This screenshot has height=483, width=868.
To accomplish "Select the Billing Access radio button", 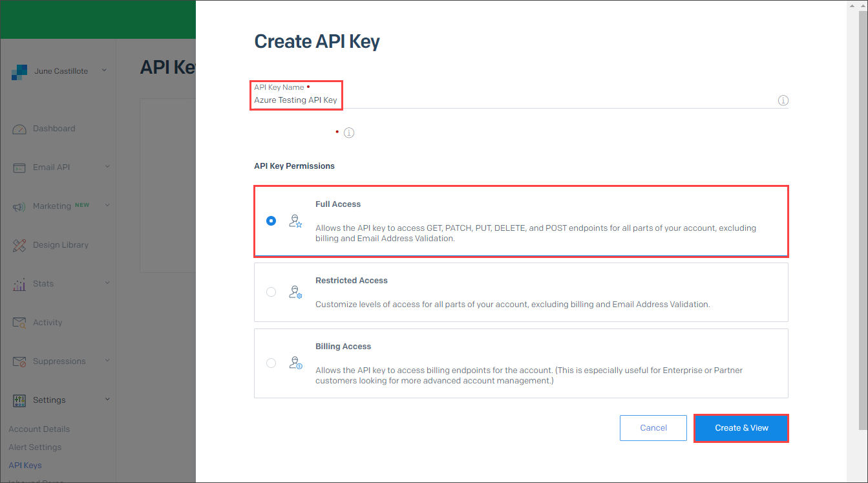I will (x=271, y=363).
